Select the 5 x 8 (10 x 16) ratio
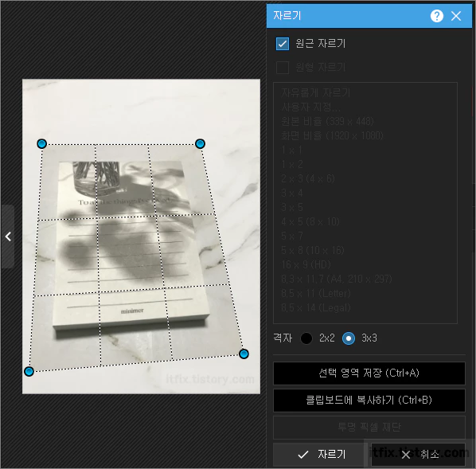 tap(312, 251)
